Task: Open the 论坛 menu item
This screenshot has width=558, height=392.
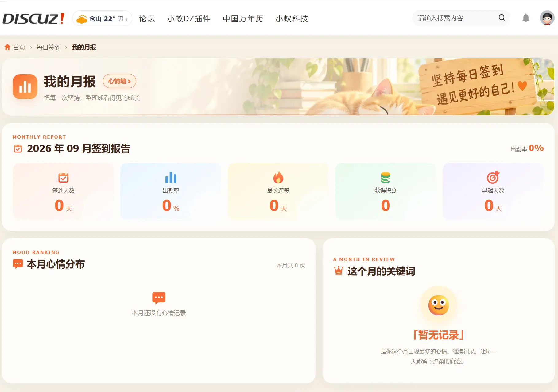Action: coord(147,18)
